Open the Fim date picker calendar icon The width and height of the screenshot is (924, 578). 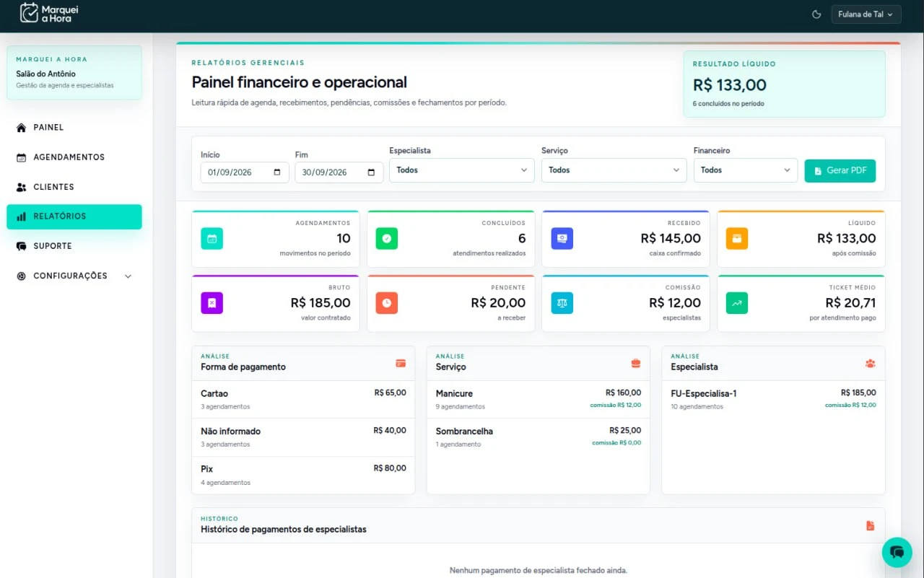(372, 172)
